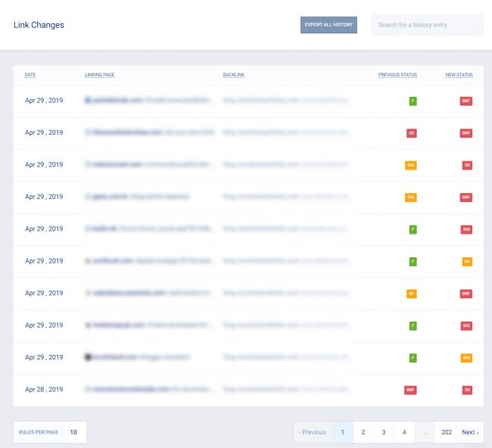492x448 pixels.
Task: Click the red BNF badge in Previous Status column
Action: tap(410, 390)
